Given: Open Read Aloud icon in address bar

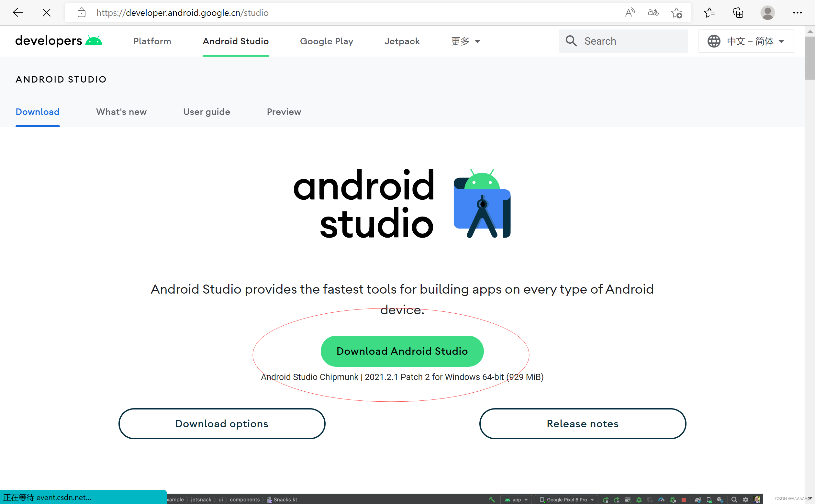Looking at the screenshot, I should (x=630, y=13).
